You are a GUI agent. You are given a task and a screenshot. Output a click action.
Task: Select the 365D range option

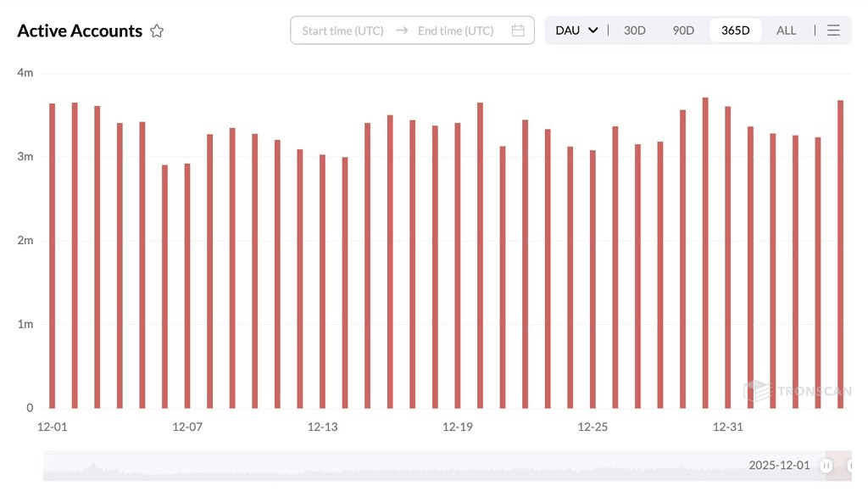[735, 31]
